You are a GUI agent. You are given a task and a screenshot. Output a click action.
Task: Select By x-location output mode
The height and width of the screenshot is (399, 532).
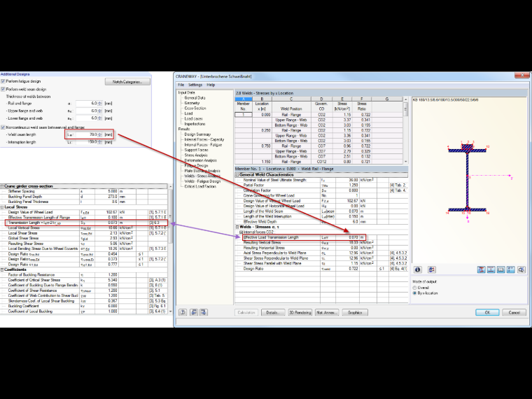coord(414,293)
